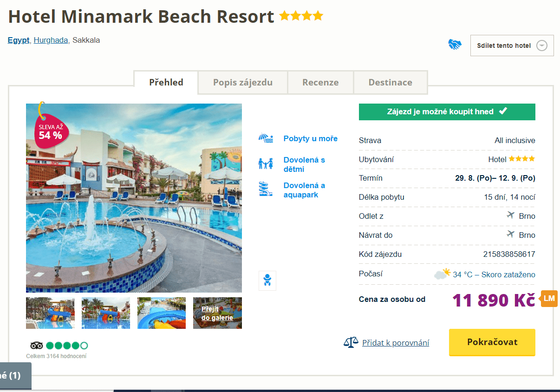Viewport: 560px width, 392px height.
Task: Open the Recenze tab
Action: (320, 83)
